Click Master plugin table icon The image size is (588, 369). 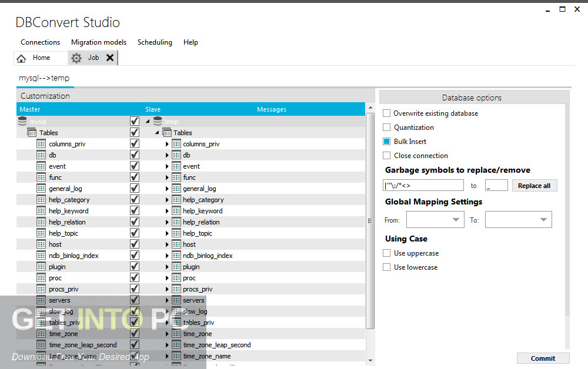click(x=41, y=267)
